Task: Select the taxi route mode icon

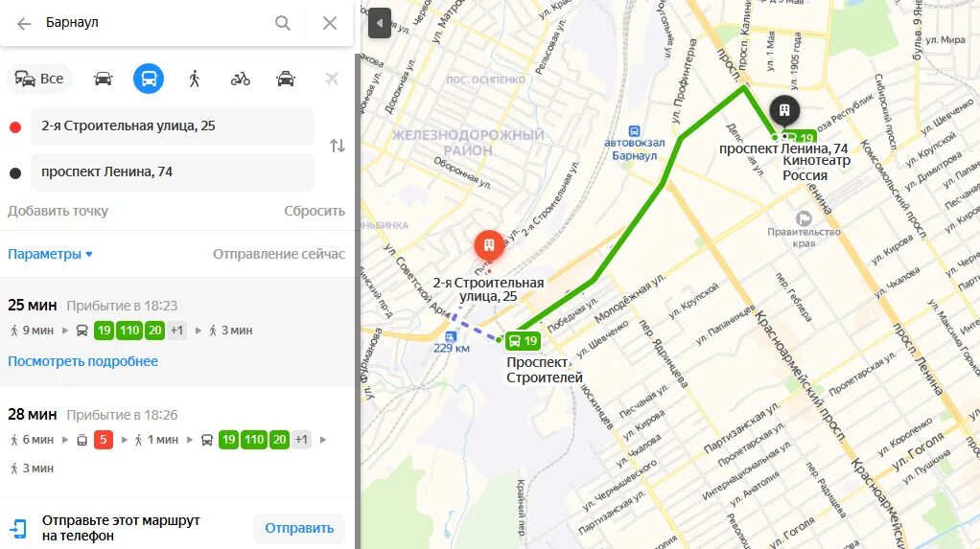Action: [x=286, y=79]
